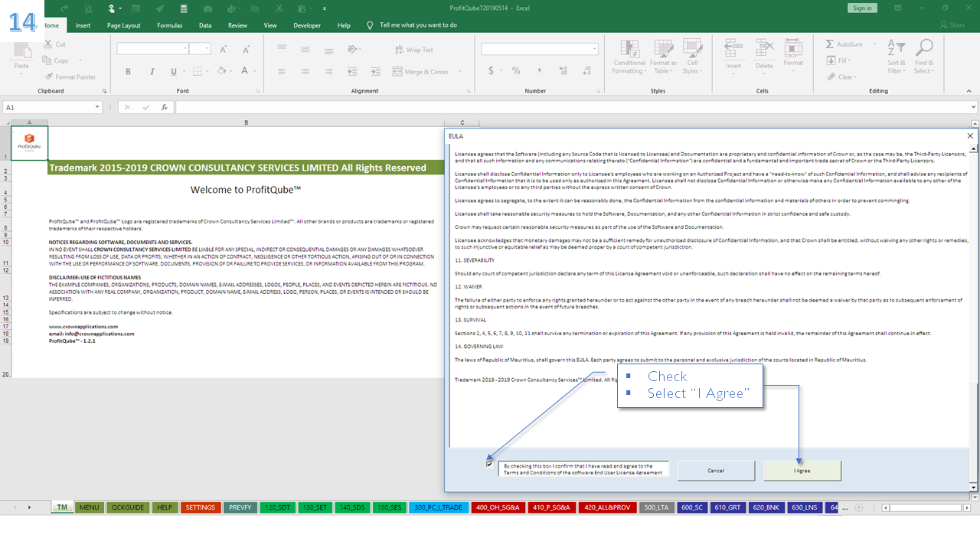
Task: Open the Formulas ribbon tab
Action: pos(169,25)
